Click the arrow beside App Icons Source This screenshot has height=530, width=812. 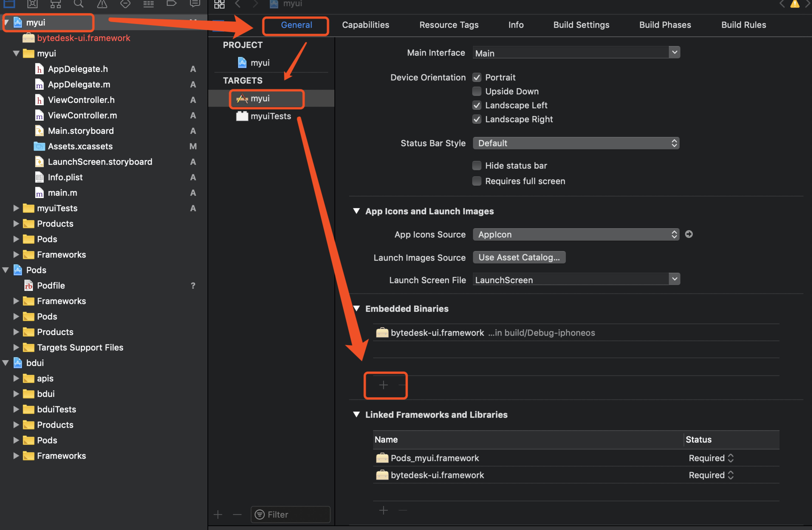(x=689, y=234)
